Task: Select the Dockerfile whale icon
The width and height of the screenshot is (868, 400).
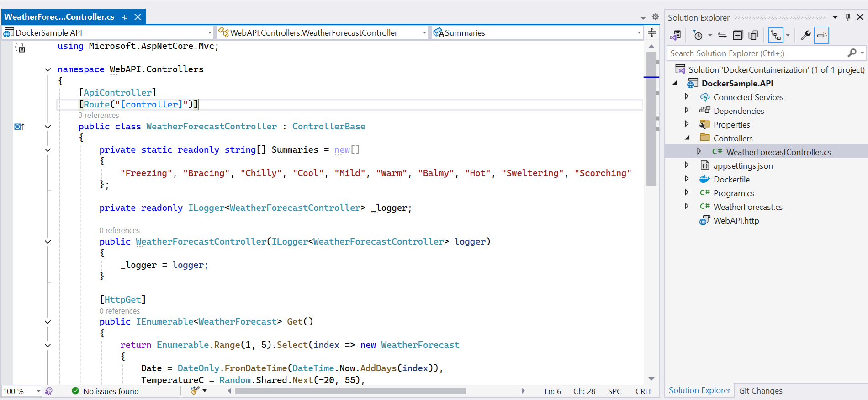Action: (704, 179)
